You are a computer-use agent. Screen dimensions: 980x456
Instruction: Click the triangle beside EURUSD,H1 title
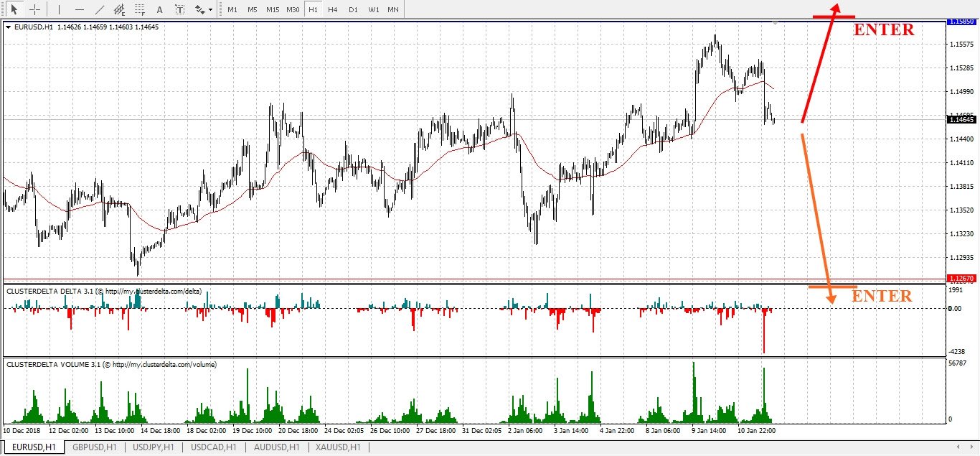coord(8,27)
